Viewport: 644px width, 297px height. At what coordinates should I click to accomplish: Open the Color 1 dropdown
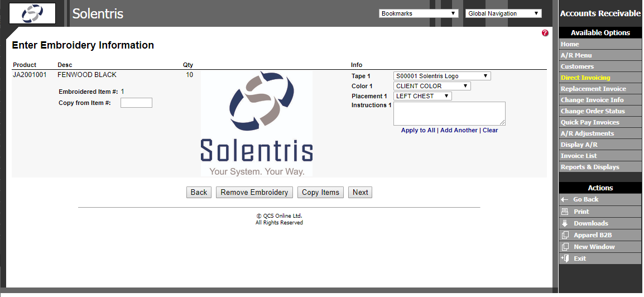click(x=432, y=87)
